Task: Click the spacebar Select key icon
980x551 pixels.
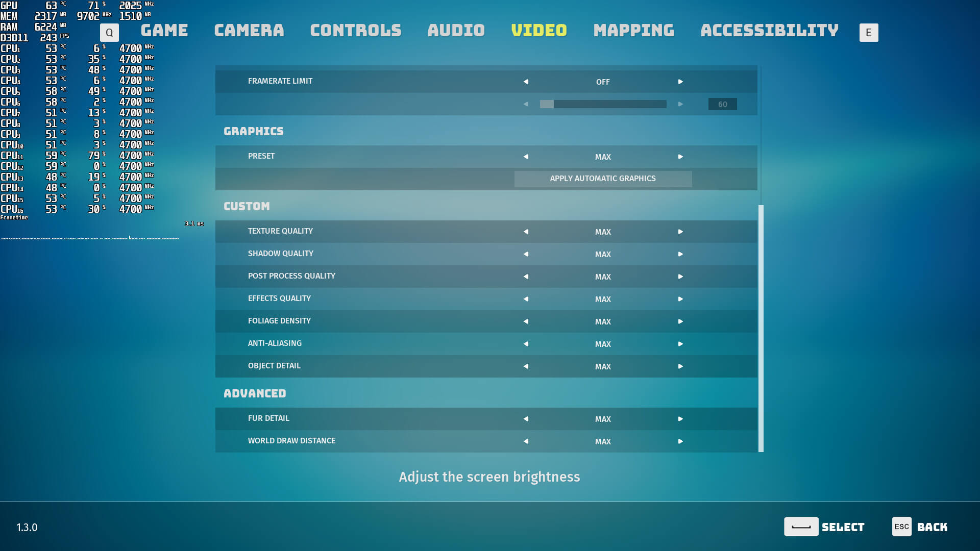Action: click(x=801, y=527)
